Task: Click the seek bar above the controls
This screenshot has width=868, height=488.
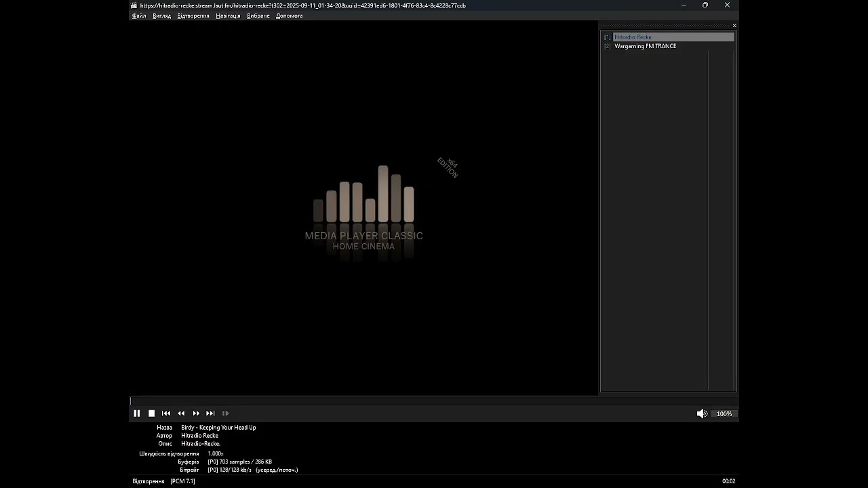Action: coord(433,401)
